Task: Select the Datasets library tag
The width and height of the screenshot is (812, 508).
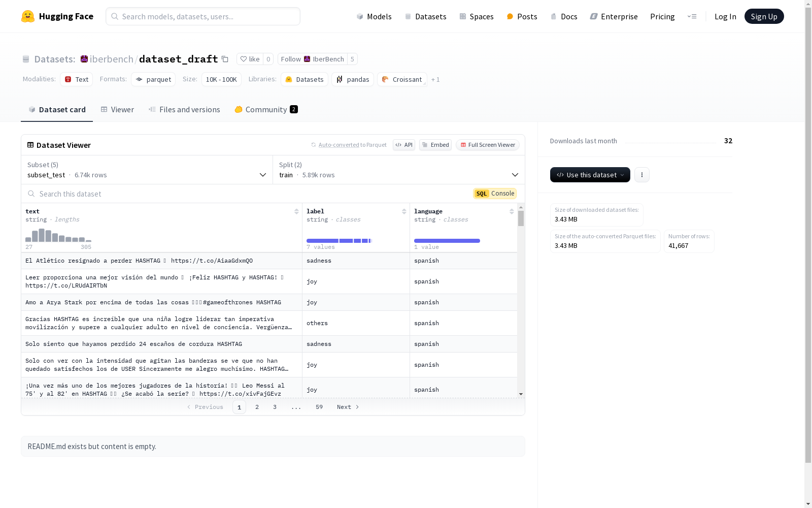Action: pyautogui.click(x=304, y=79)
